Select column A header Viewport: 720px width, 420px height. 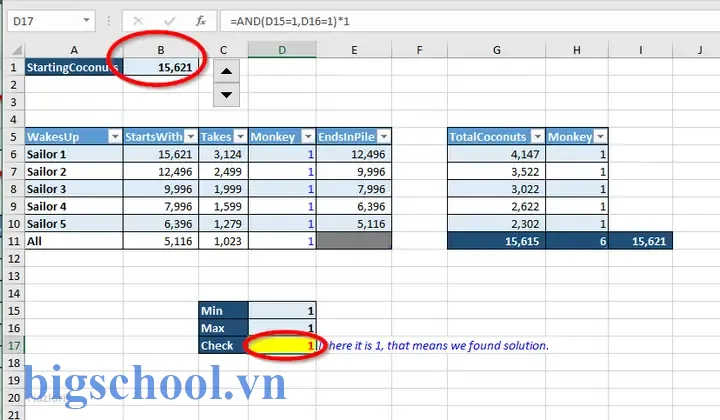(74, 50)
